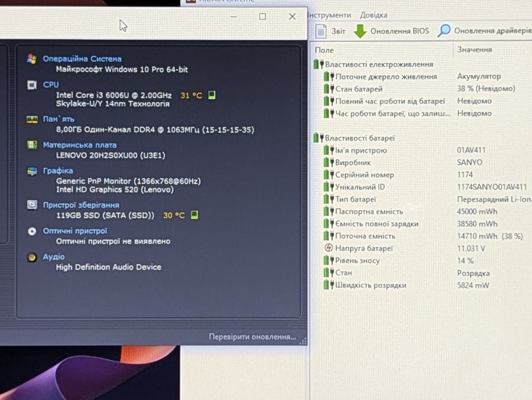Image resolution: width=532 pixels, height=400 pixels.
Task: Select the Тип батареї row
Action: click(x=427, y=199)
